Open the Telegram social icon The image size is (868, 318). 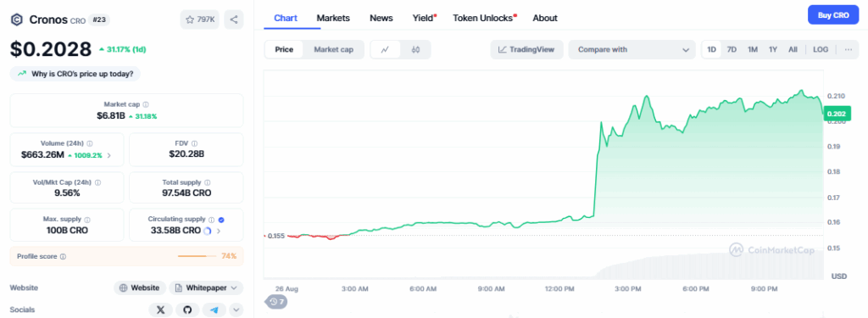(x=214, y=310)
